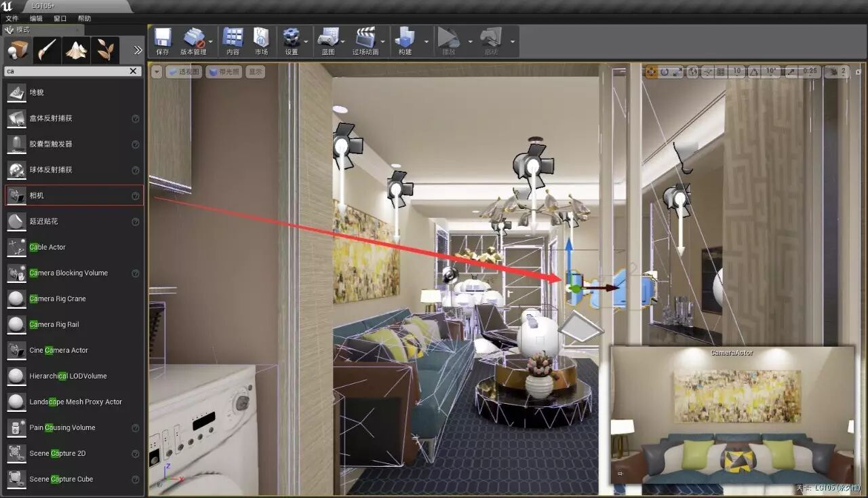Expand more modes chevron arrows

pos(138,50)
